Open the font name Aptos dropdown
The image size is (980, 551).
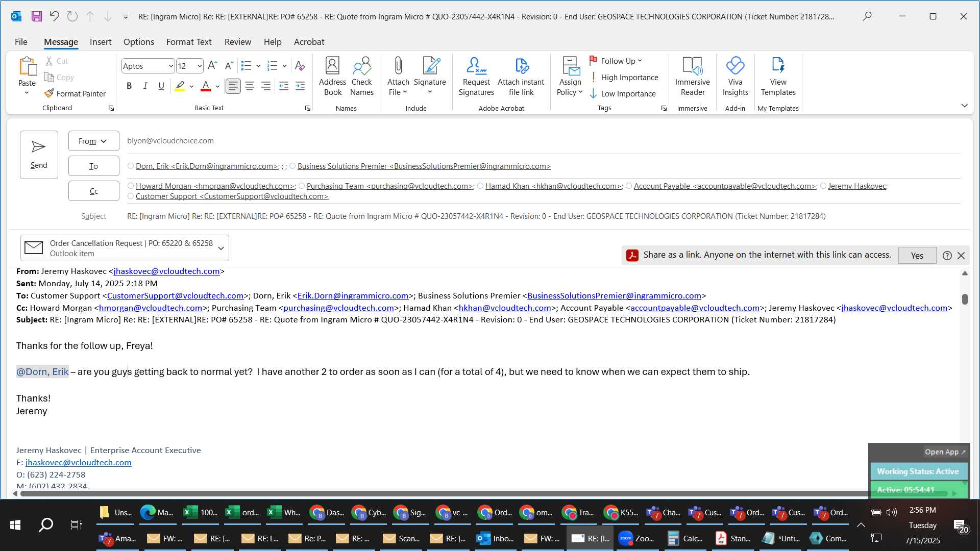pyautogui.click(x=170, y=66)
